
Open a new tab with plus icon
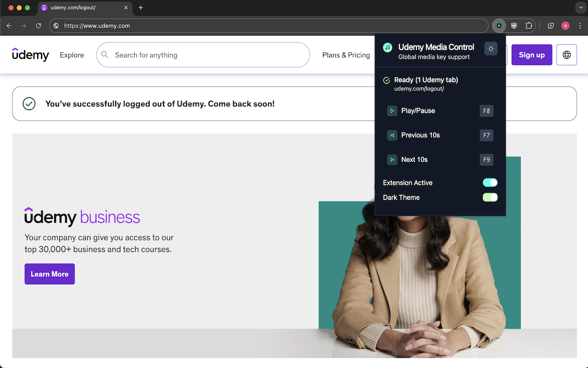(x=141, y=8)
